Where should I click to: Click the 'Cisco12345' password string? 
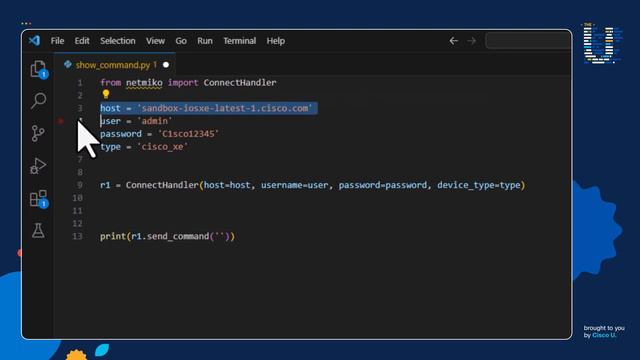point(188,134)
